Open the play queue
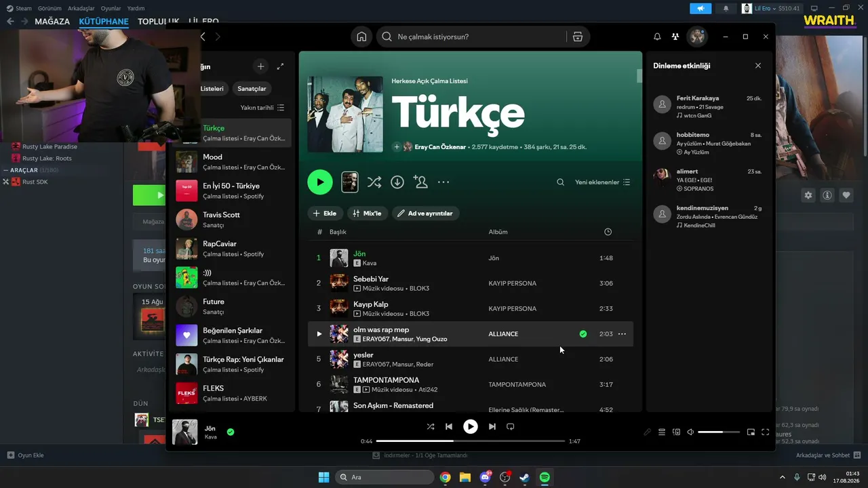The width and height of the screenshot is (868, 488). click(662, 432)
